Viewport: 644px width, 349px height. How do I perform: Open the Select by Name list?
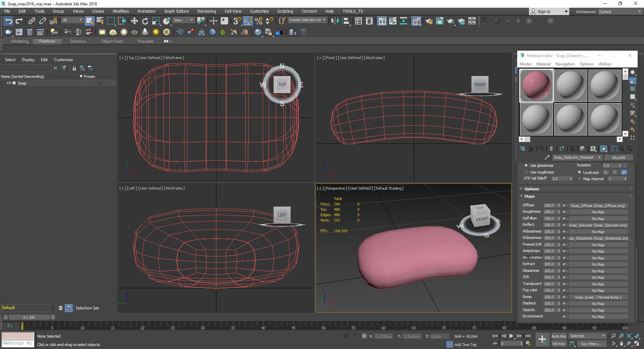pyautogui.click(x=100, y=21)
